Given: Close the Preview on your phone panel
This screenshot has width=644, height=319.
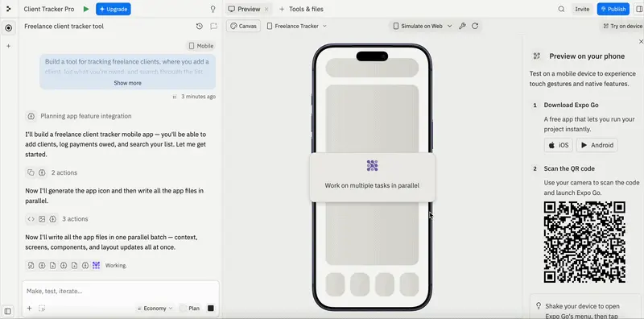Looking at the screenshot, I should [x=641, y=42].
